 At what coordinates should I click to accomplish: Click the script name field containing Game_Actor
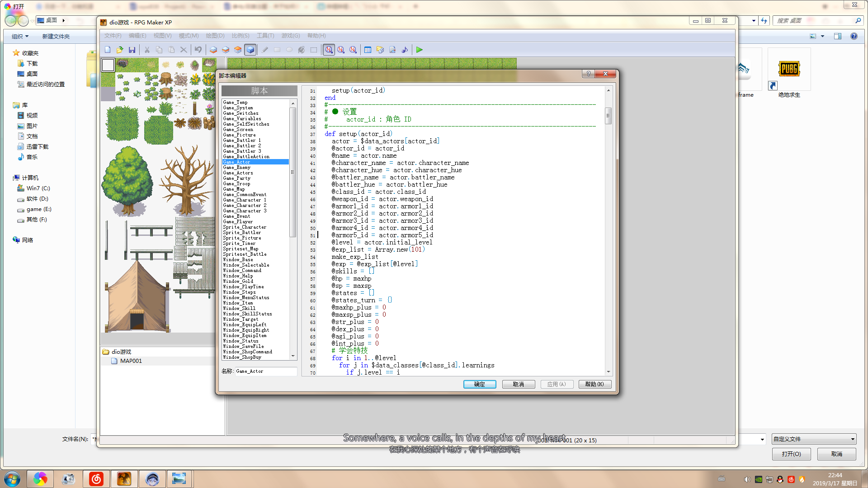click(x=266, y=371)
